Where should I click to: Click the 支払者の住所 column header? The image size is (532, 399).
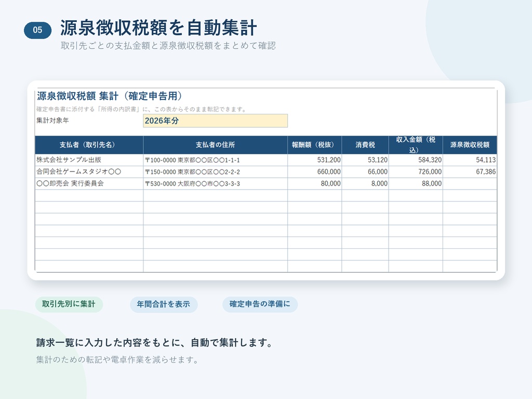click(216, 145)
